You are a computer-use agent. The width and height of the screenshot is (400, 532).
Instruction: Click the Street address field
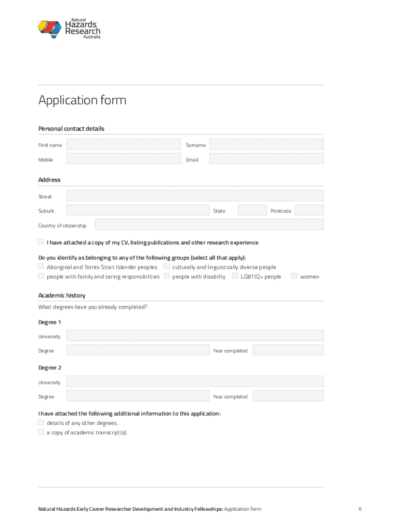click(195, 196)
